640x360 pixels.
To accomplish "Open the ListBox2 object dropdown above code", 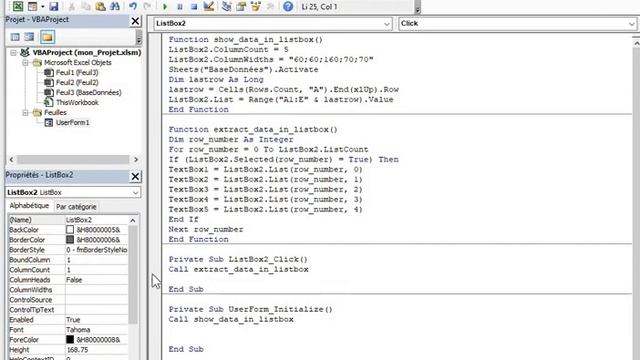I will 387,24.
